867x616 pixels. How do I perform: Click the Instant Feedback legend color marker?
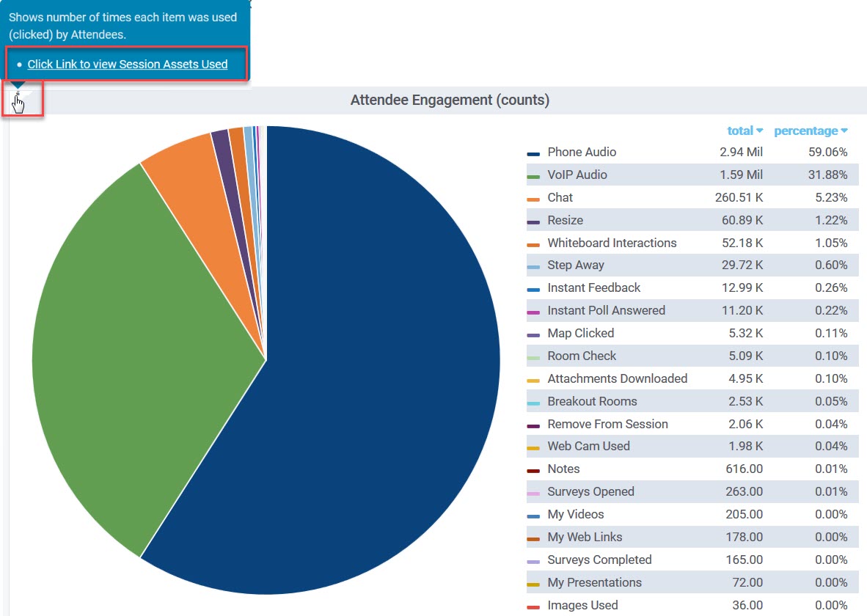click(533, 290)
